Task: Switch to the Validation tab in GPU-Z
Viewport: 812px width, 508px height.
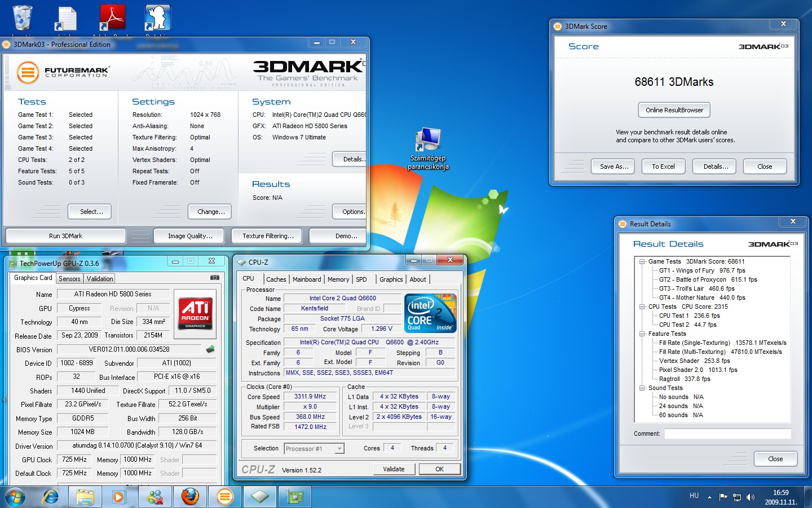Action: pos(100,279)
